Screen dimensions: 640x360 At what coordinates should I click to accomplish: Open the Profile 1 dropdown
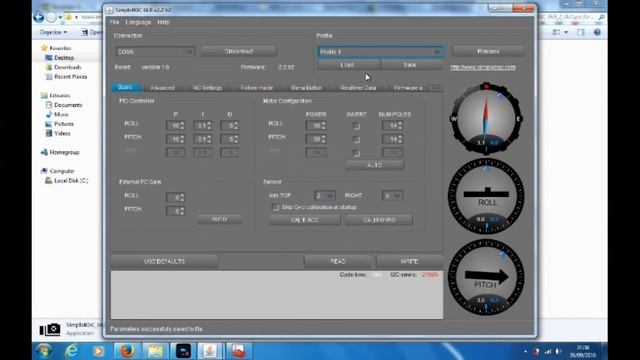coord(380,52)
